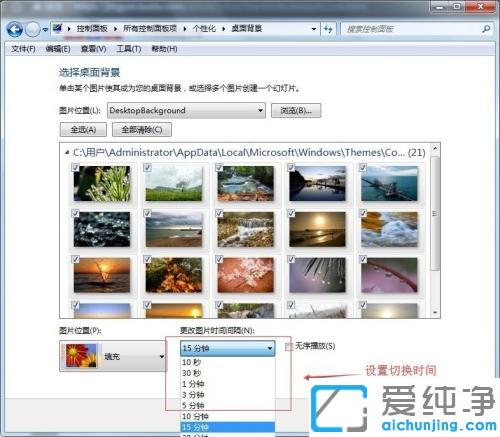Select the purple dewdrop leaves thumbnail
Image resolution: width=500 pixels, height=437 pixels.
pyautogui.click(x=318, y=275)
